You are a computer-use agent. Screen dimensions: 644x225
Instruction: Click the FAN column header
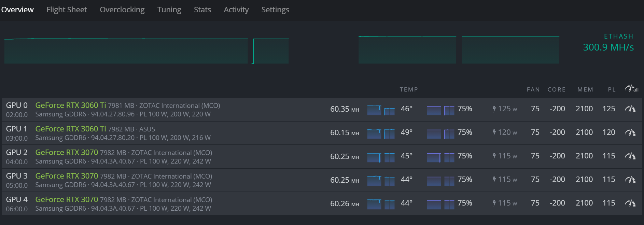(533, 89)
